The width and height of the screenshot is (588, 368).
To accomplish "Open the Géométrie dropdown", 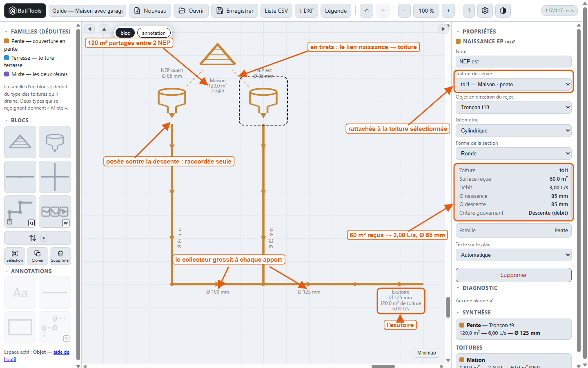I will click(x=514, y=130).
